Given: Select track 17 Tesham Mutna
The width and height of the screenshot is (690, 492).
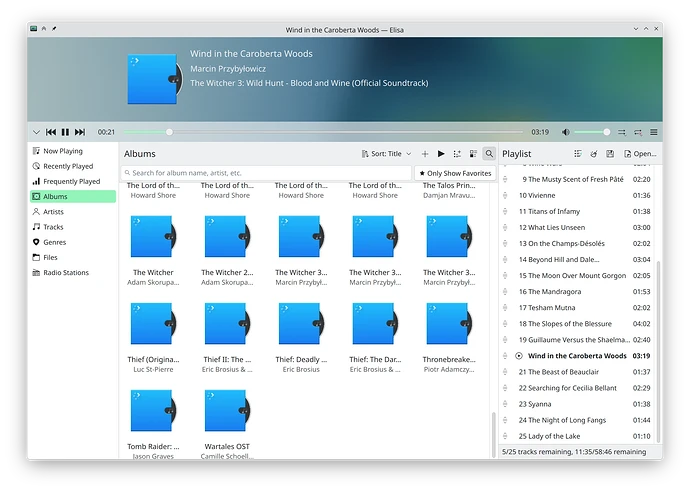Looking at the screenshot, I should point(577,308).
